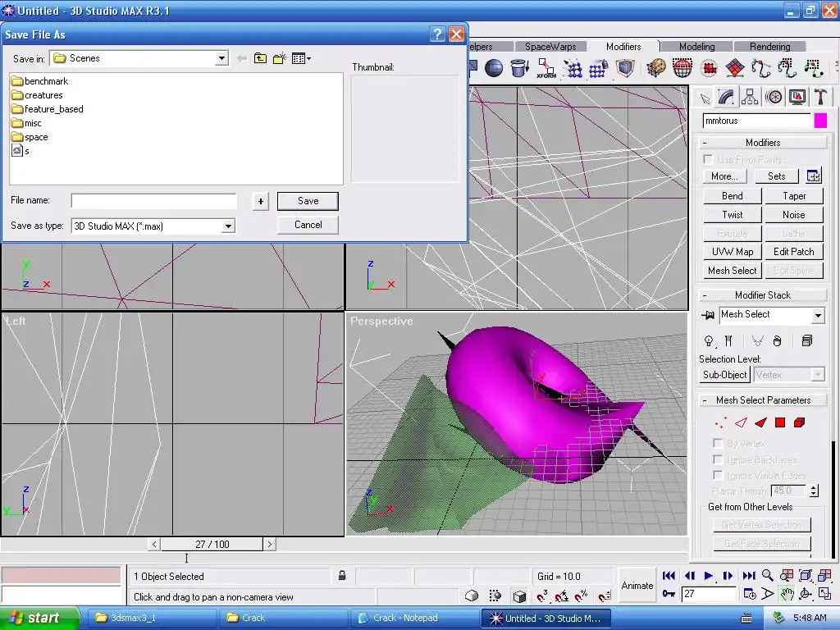Apply the Bend modifier

732,196
